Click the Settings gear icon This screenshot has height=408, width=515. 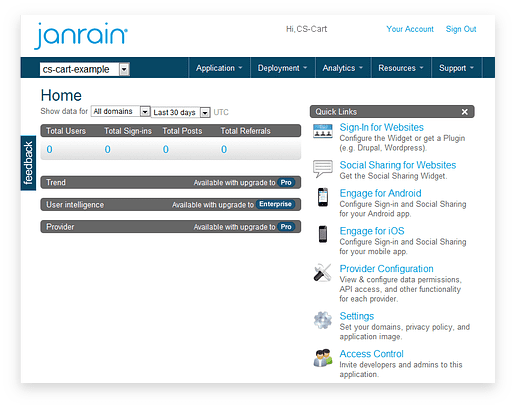click(x=322, y=320)
